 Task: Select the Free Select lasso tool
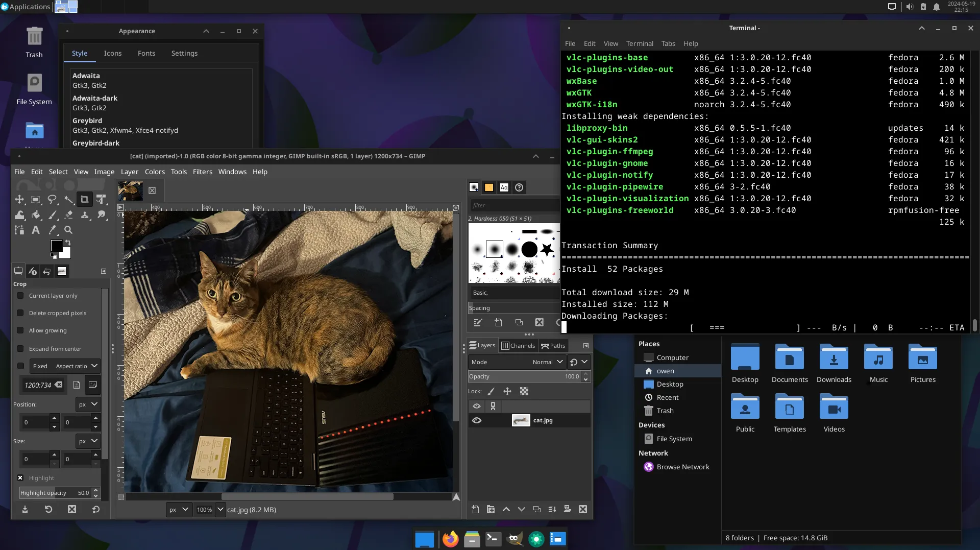[52, 199]
